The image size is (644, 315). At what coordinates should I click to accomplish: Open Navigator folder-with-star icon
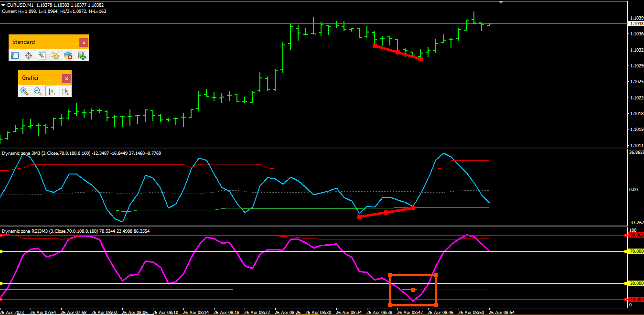55,55
